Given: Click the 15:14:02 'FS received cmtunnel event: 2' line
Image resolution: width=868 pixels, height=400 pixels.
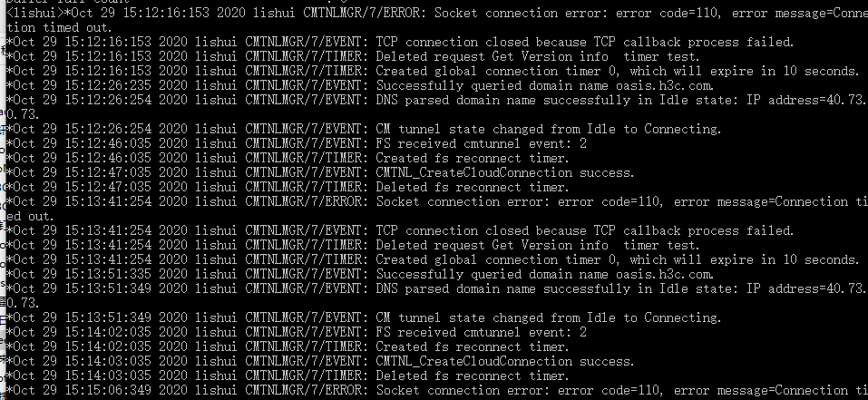Looking at the screenshot, I should click(481, 332).
